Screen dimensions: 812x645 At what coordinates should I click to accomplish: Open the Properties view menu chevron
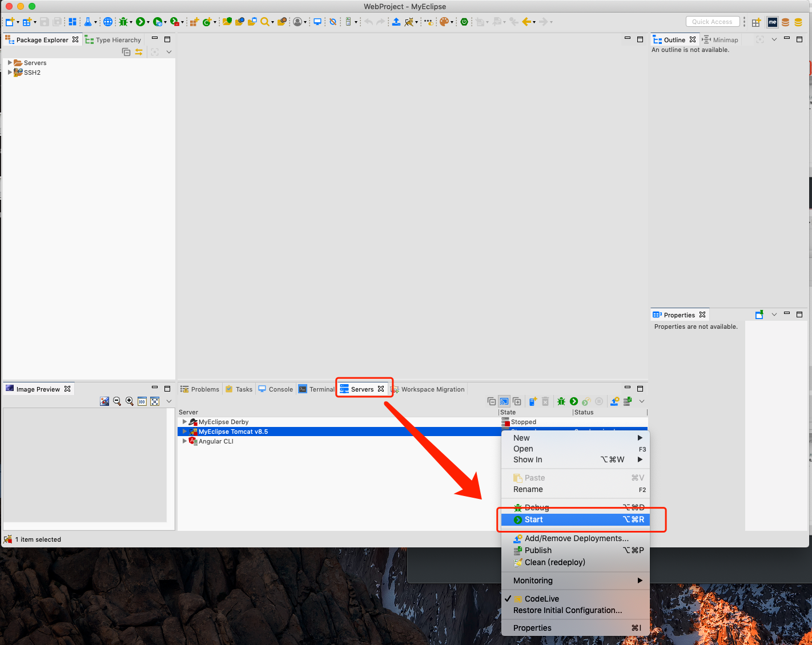[x=774, y=315]
